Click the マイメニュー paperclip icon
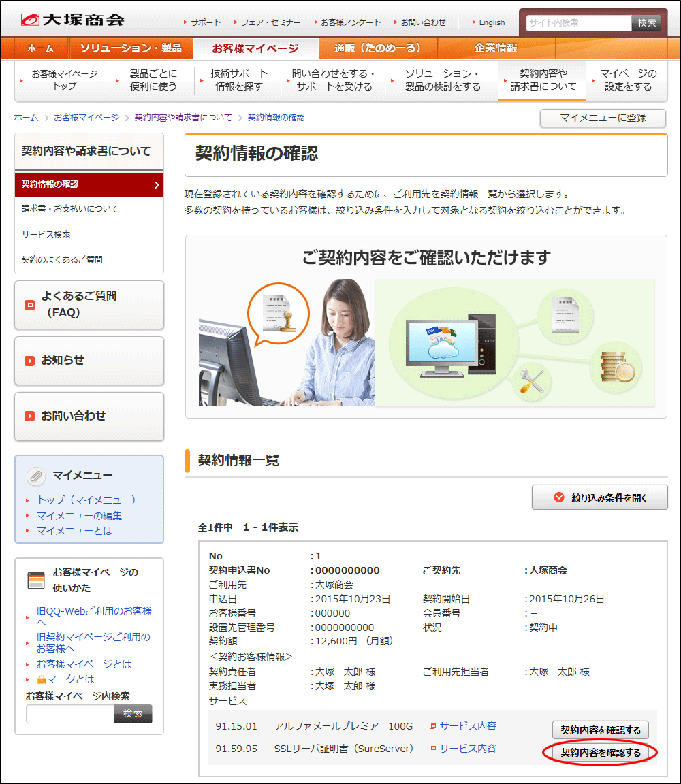 (x=36, y=476)
